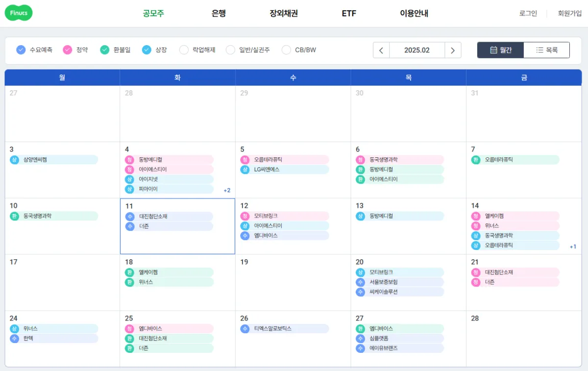Select the day 17 cell
The width and height of the screenshot is (588, 371).
(62, 282)
